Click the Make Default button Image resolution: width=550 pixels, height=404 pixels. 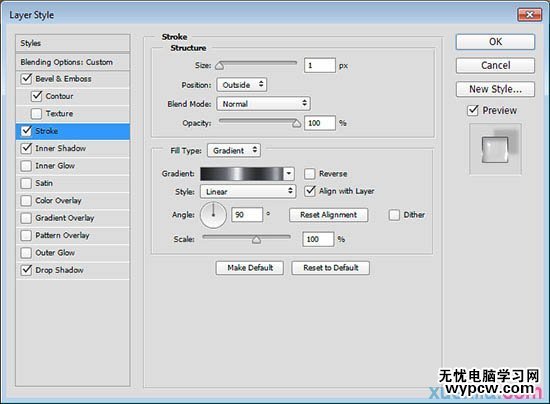pos(250,268)
